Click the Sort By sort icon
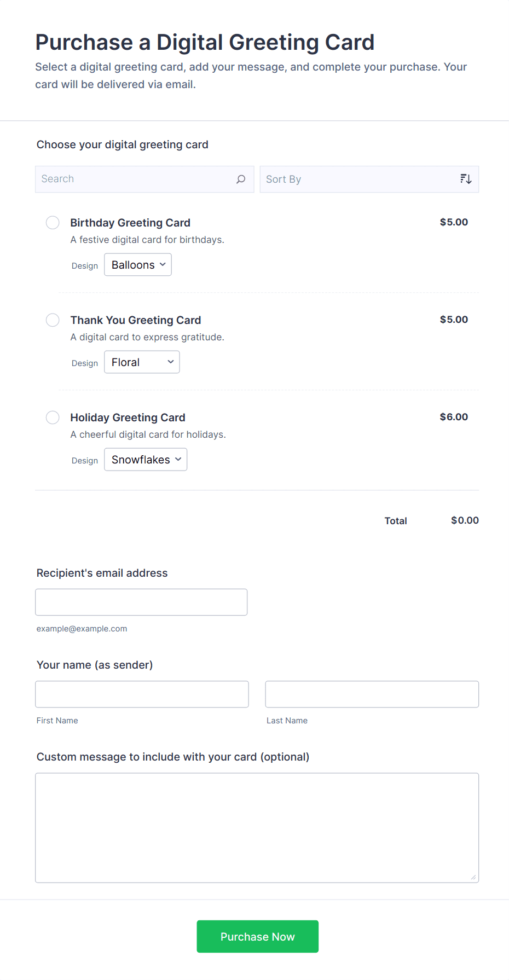 (466, 179)
